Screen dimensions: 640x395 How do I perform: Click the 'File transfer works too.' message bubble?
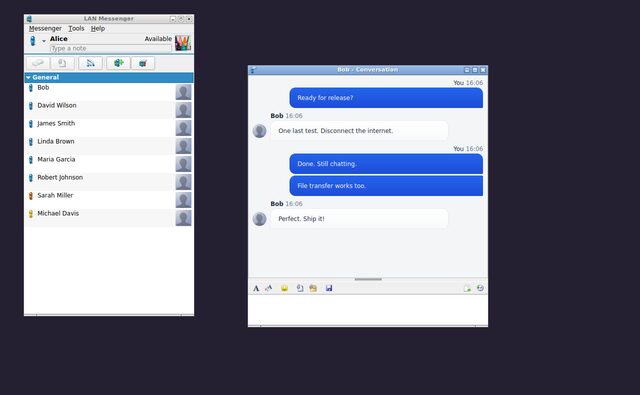pyautogui.click(x=386, y=186)
